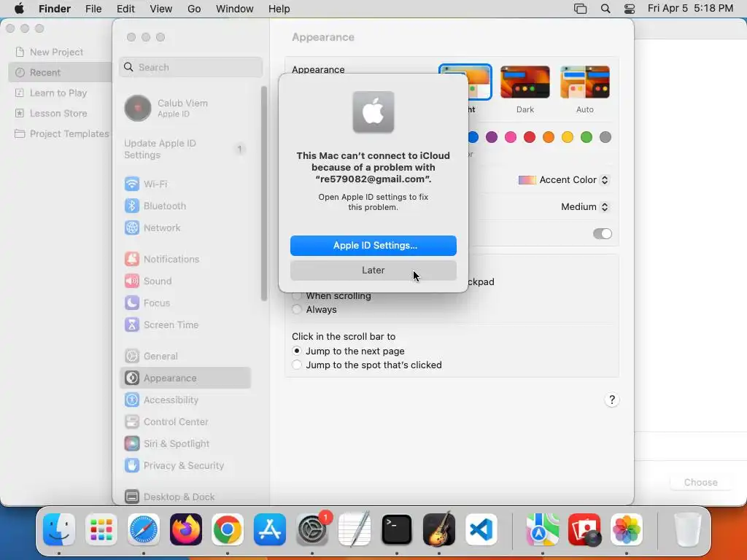Open the Apple menu

click(19, 9)
